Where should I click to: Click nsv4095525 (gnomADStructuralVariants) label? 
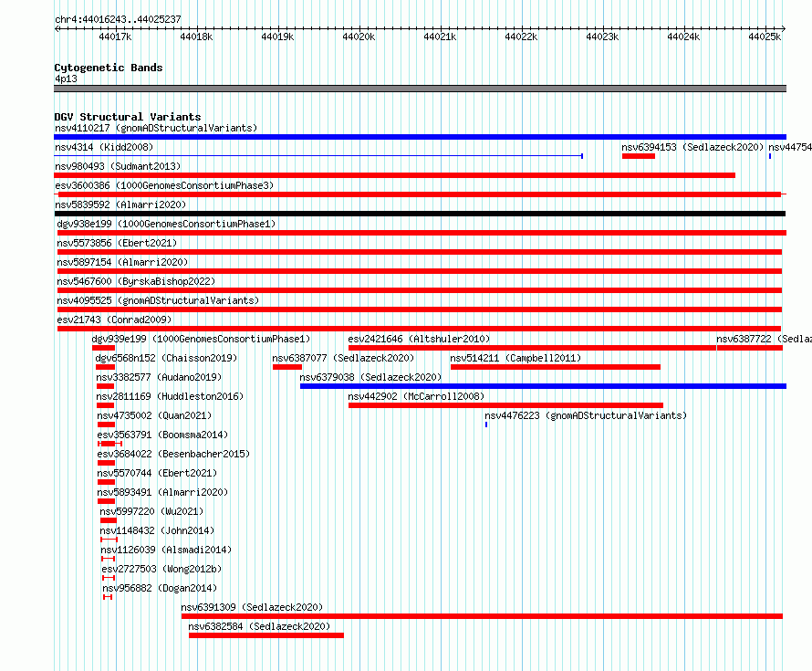pos(158,300)
